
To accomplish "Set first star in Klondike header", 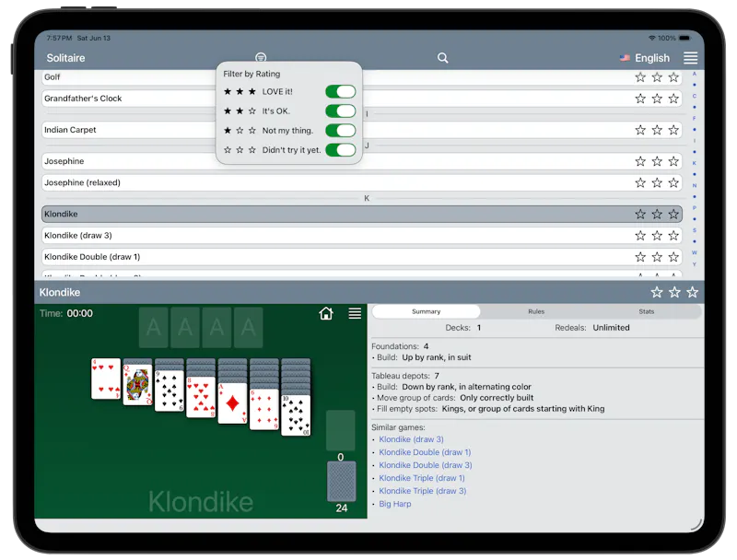I will click(x=657, y=292).
